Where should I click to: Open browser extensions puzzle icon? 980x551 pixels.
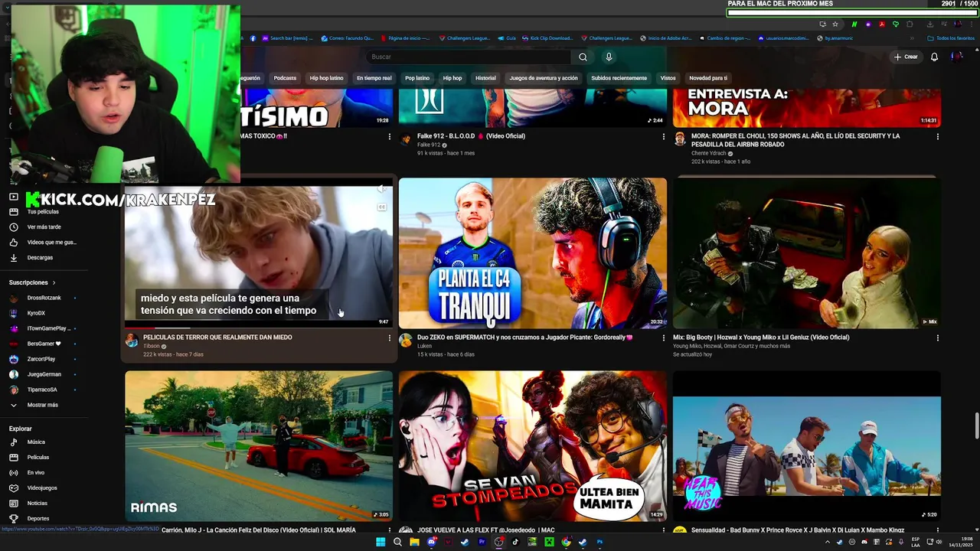pos(910,24)
